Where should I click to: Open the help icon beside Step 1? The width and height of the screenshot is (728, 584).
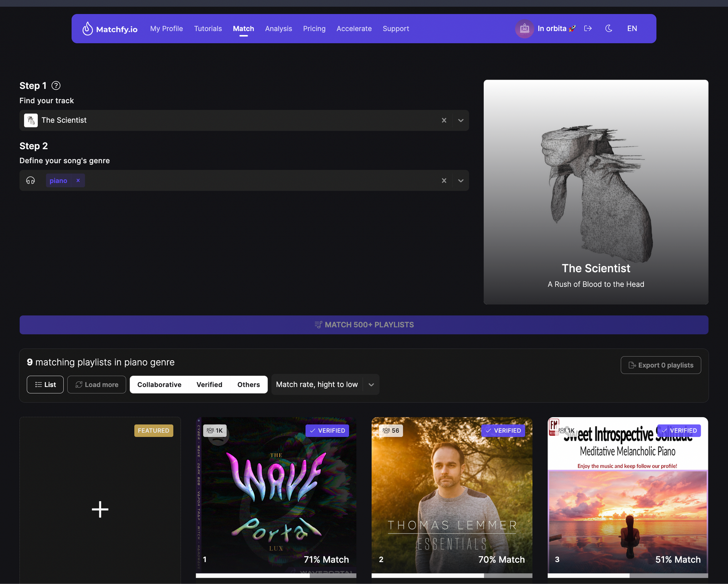click(x=56, y=86)
